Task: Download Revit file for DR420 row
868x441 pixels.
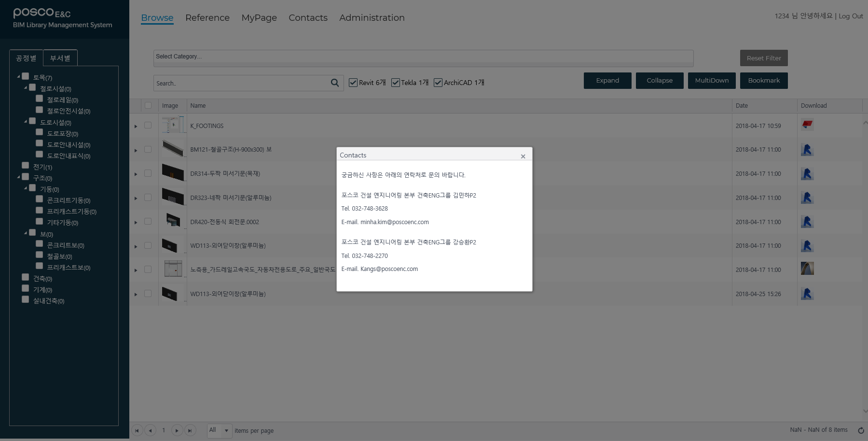Action: pyautogui.click(x=807, y=221)
